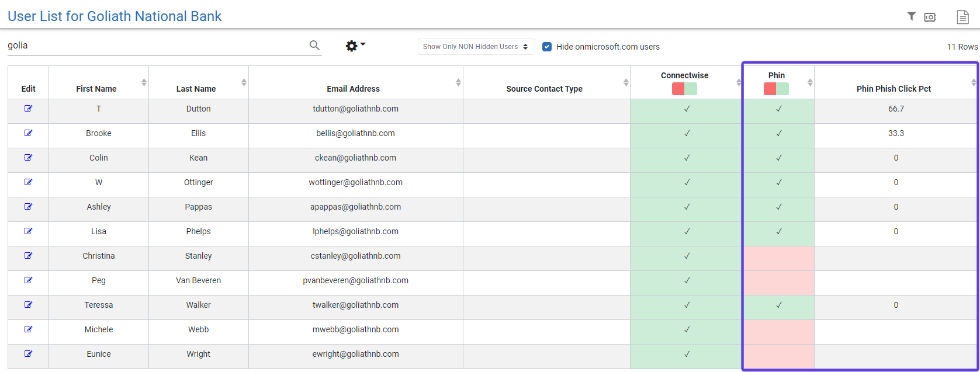980x372 pixels.
Task: Edit the Brooke Ellis row
Action: [x=28, y=133]
